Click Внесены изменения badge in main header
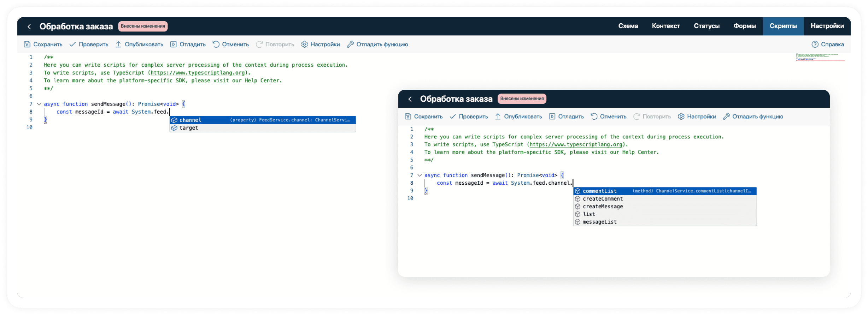Viewport: 868px width, 315px height. coord(143,26)
